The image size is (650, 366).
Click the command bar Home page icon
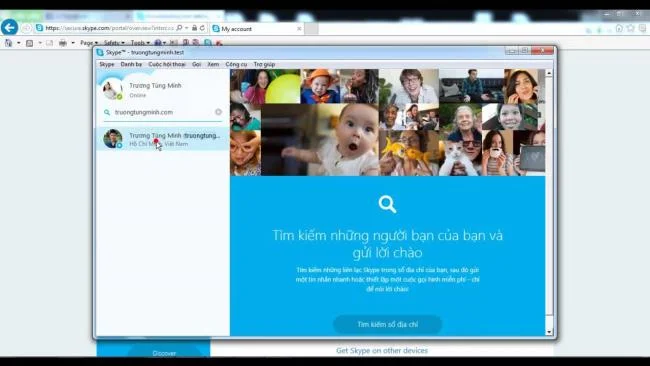coord(8,43)
